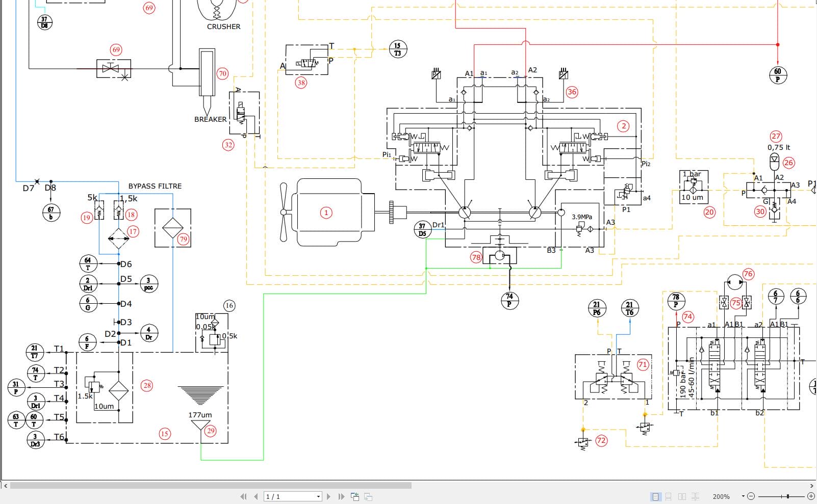Enable single page layout mode
The image size is (817, 504).
click(655, 496)
